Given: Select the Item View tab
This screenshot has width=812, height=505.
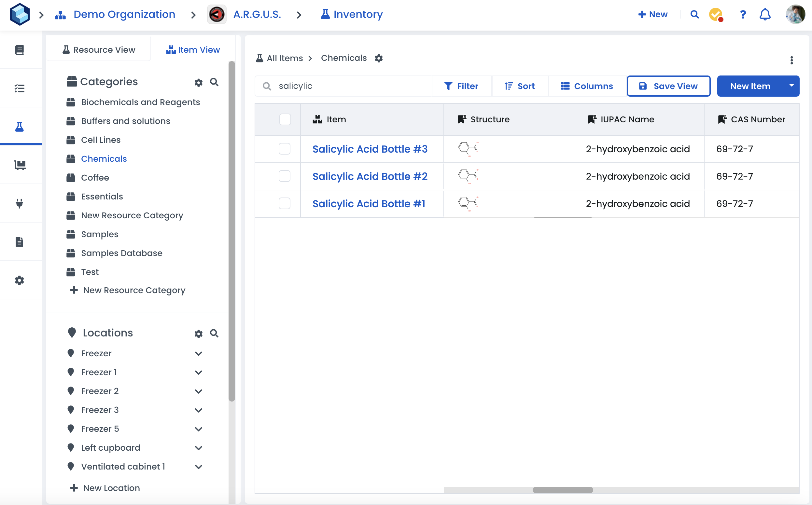Looking at the screenshot, I should [193, 50].
